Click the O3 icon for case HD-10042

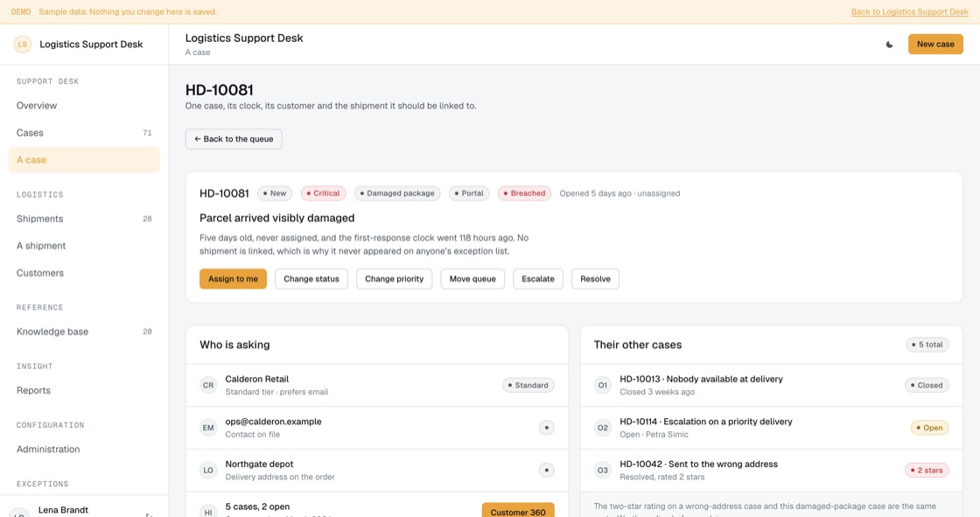tap(603, 470)
